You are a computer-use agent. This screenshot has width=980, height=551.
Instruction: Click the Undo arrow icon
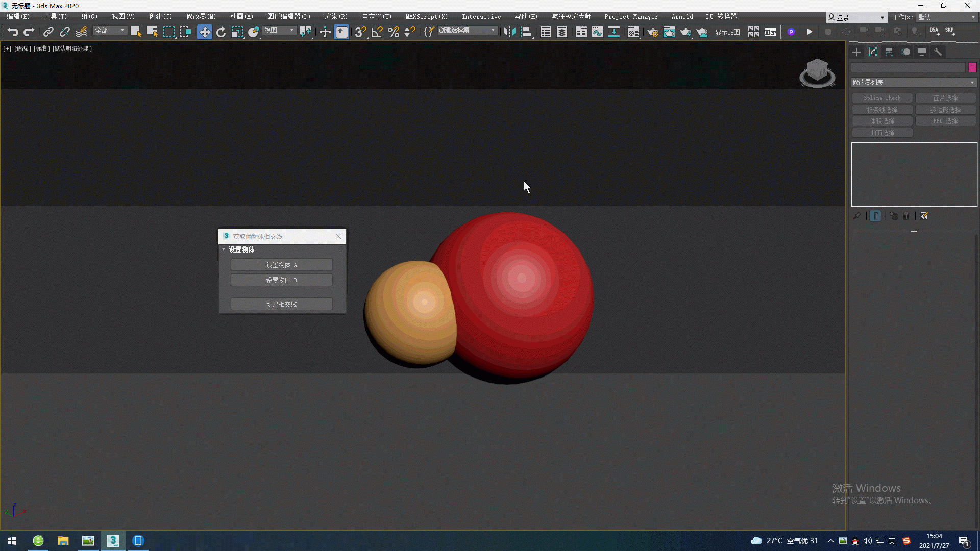coord(13,32)
